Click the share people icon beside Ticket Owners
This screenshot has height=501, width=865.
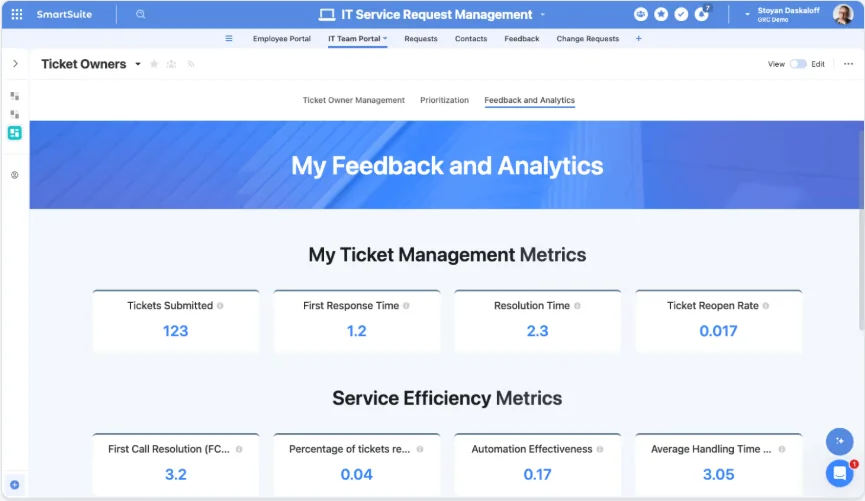tap(172, 64)
